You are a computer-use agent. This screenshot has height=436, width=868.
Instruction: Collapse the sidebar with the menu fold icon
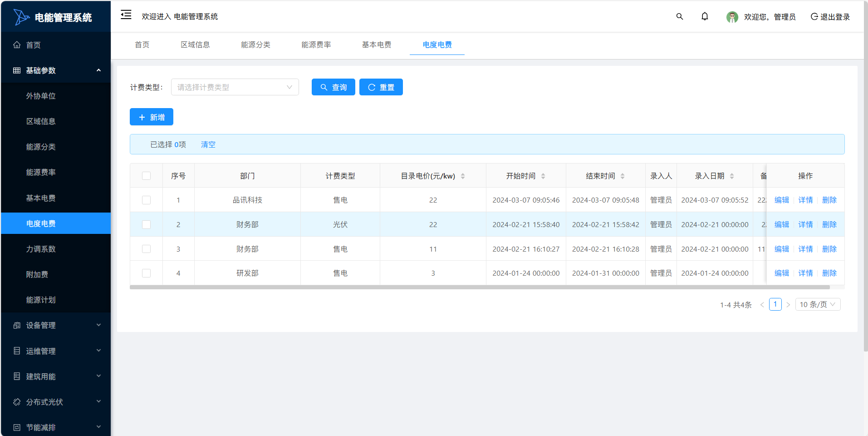126,15
